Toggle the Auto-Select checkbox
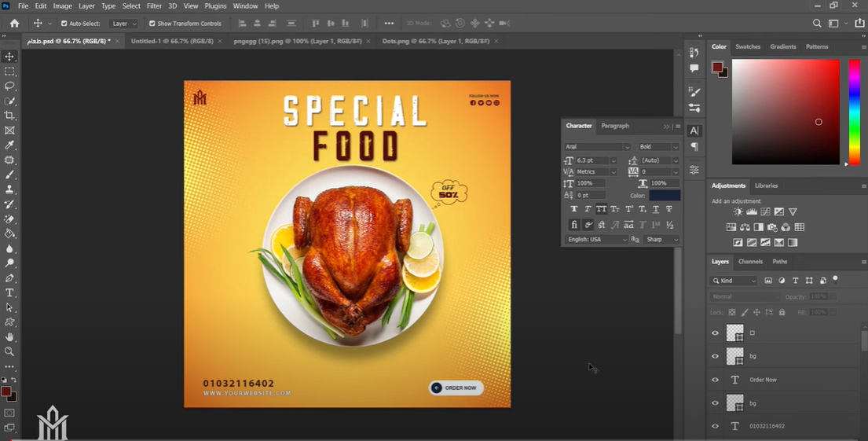Screen dimensions: 868x441 64,24
